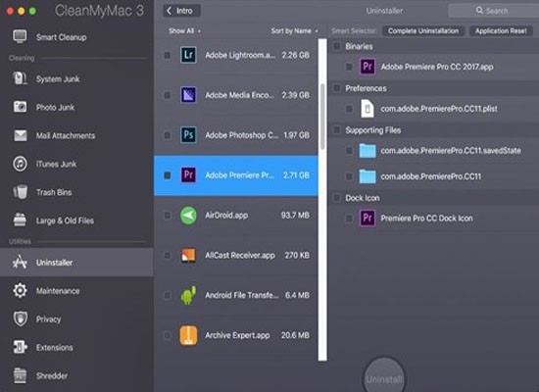Go to Large & Old Files section
The height and width of the screenshot is (392, 539).
click(76, 220)
